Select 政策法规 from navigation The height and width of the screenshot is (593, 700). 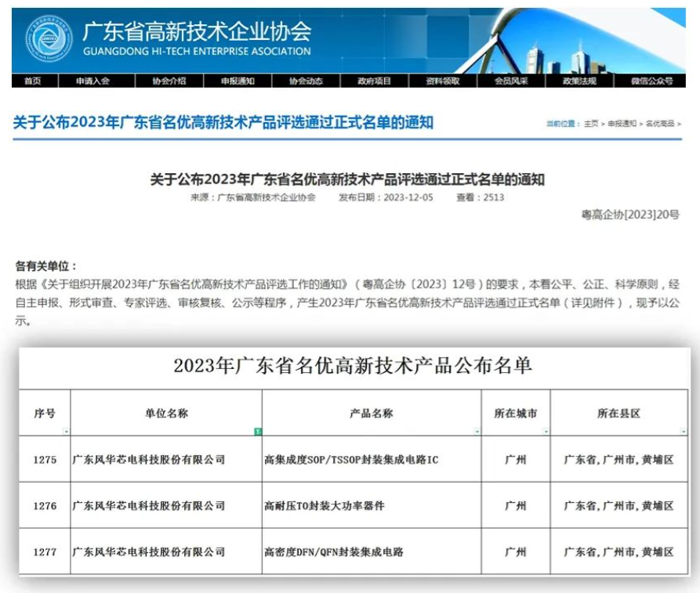pos(579,81)
